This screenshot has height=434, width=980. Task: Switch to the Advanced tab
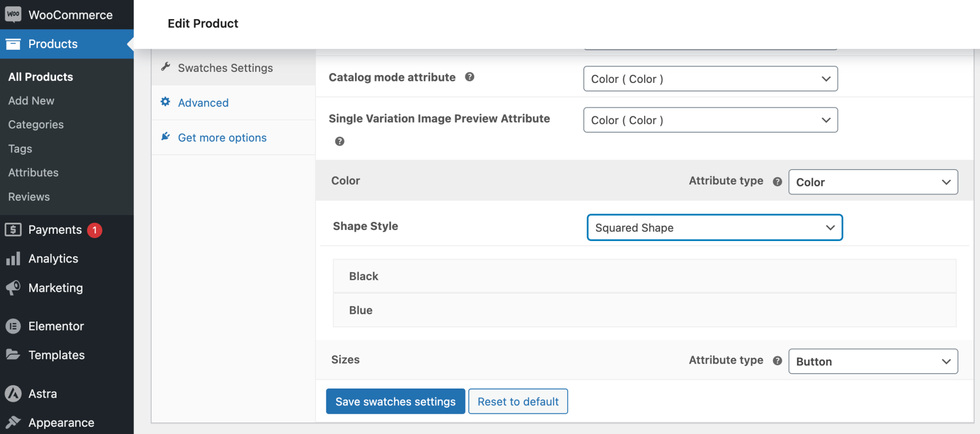[203, 103]
